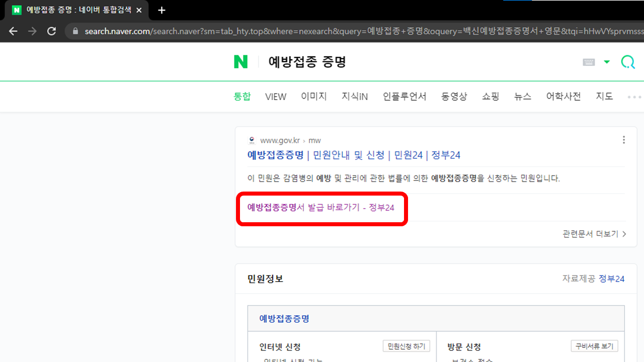
Task: Expand the search autocomplete dropdown arrow
Action: click(607, 62)
